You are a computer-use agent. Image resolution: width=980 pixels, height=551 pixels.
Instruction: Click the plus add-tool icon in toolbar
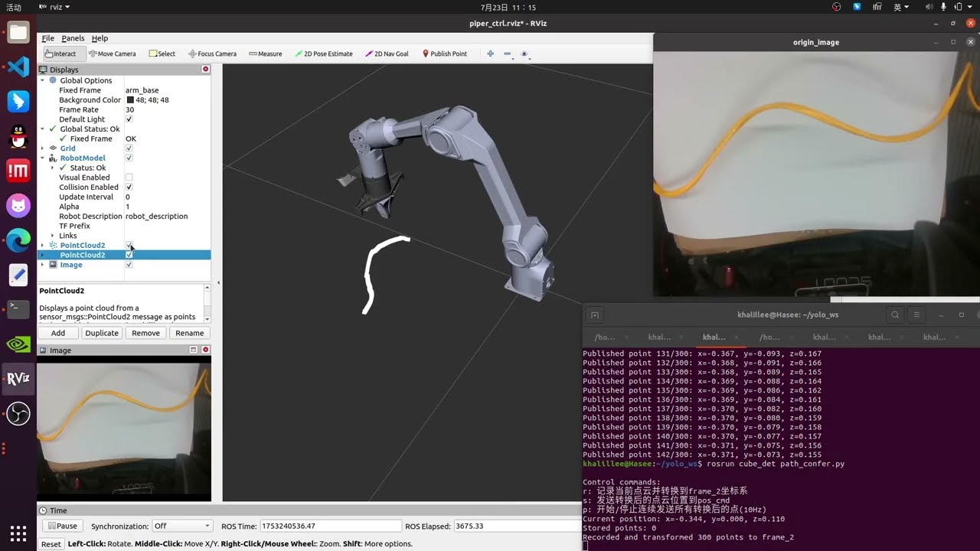490,54
